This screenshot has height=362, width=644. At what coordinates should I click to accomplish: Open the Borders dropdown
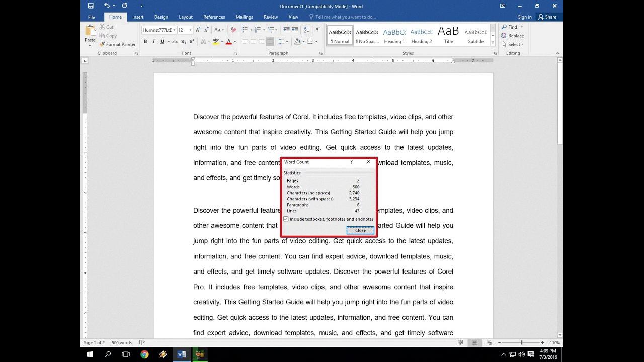click(316, 42)
